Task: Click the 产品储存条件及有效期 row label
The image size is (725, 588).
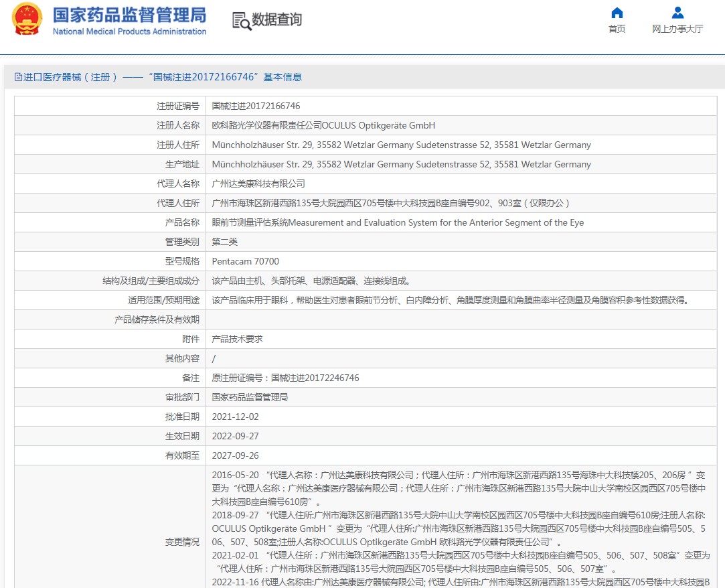Action: (x=157, y=319)
